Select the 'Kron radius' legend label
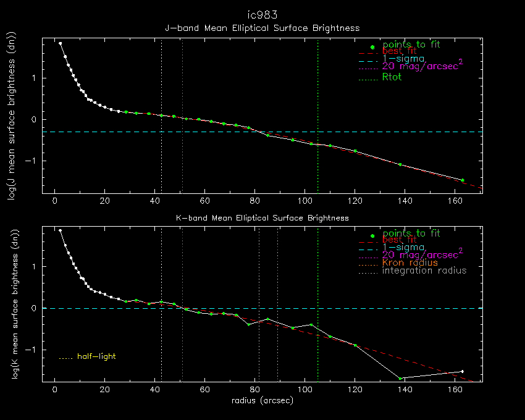Image resolution: width=525 pixels, height=420 pixels. 409,263
